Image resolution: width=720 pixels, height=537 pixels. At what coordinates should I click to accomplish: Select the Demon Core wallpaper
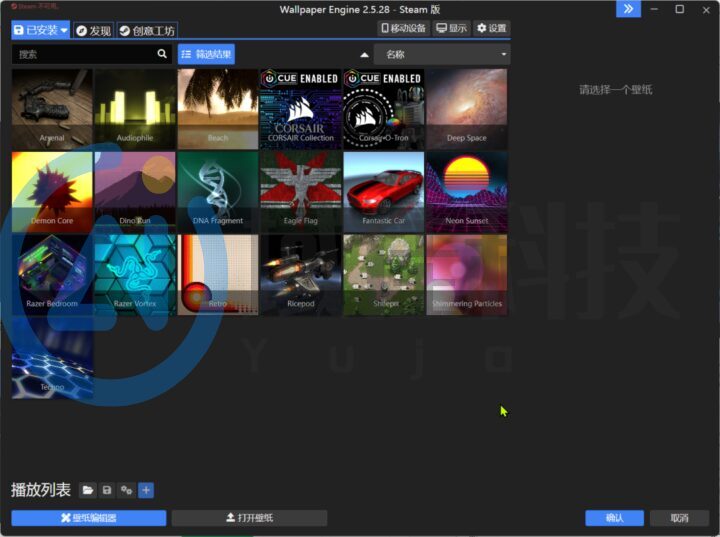click(x=52, y=192)
